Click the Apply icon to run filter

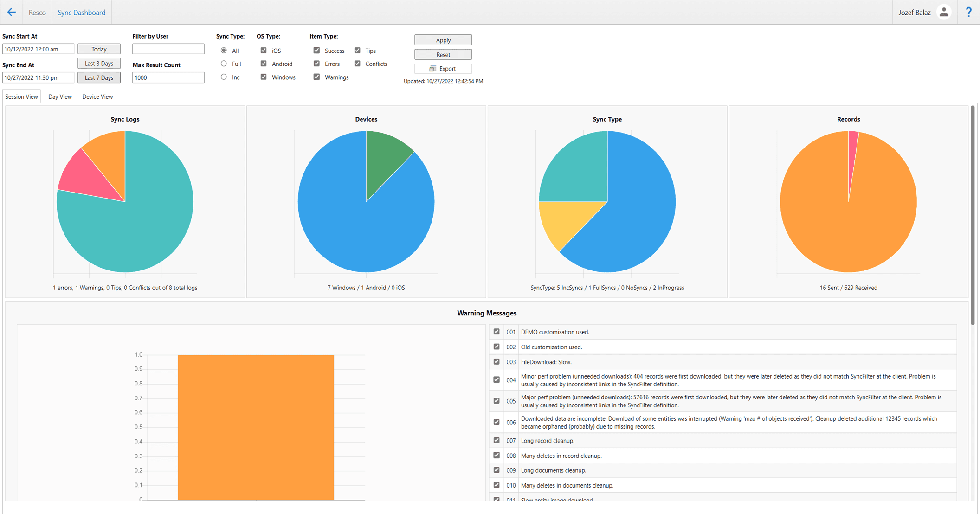(x=443, y=40)
